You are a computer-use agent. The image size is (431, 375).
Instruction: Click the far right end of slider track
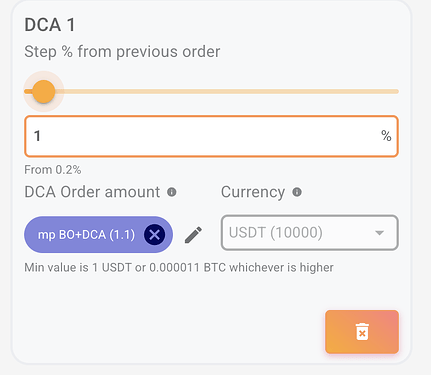point(396,91)
